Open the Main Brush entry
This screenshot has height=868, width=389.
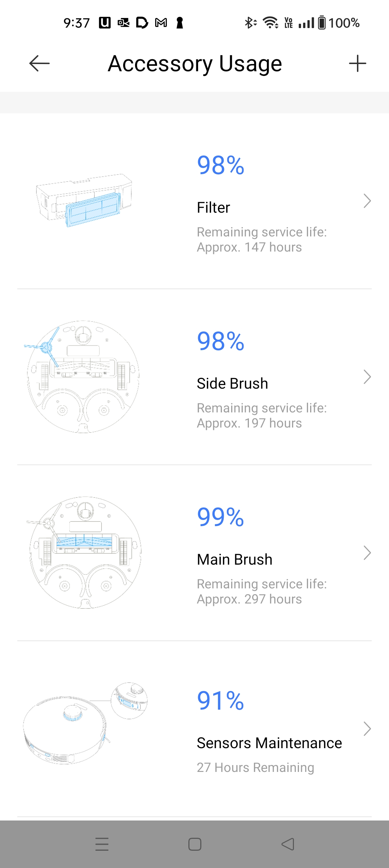click(x=234, y=560)
